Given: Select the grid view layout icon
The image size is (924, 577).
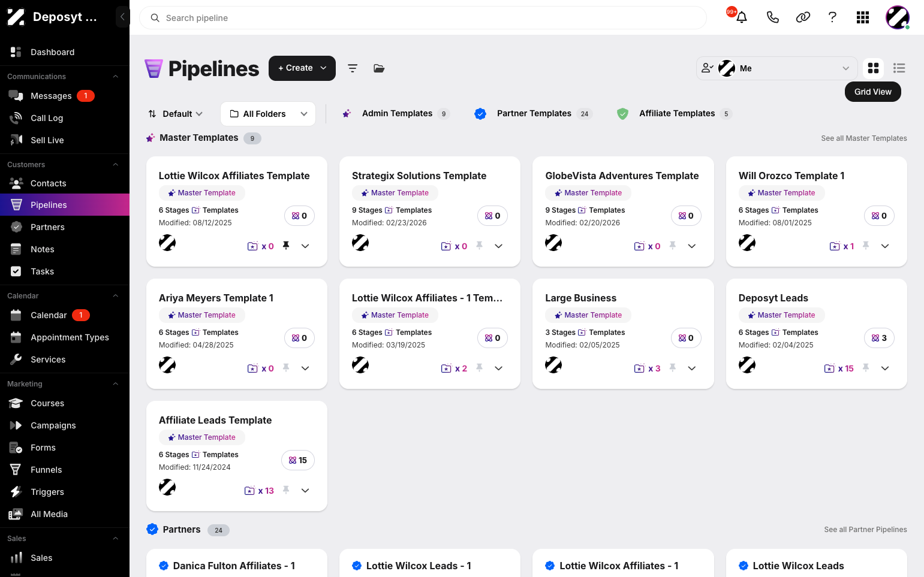Looking at the screenshot, I should click(x=874, y=68).
